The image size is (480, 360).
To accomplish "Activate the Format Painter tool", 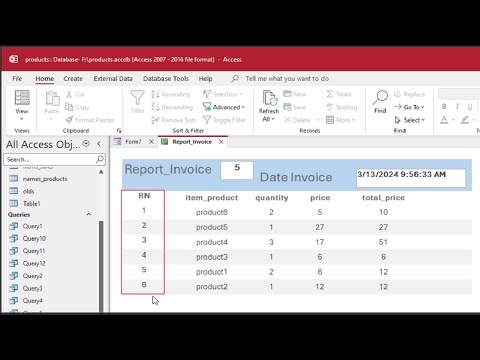I will (x=90, y=120).
